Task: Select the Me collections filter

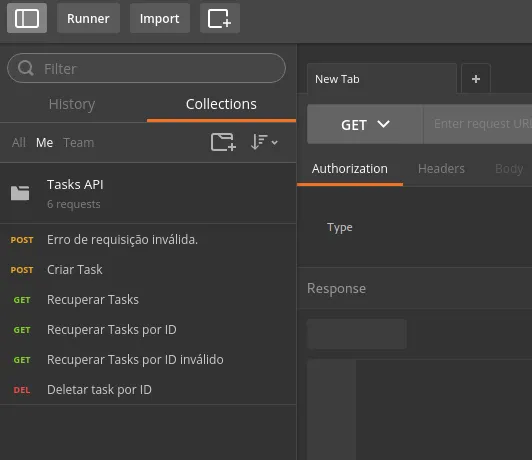Action: [44, 142]
